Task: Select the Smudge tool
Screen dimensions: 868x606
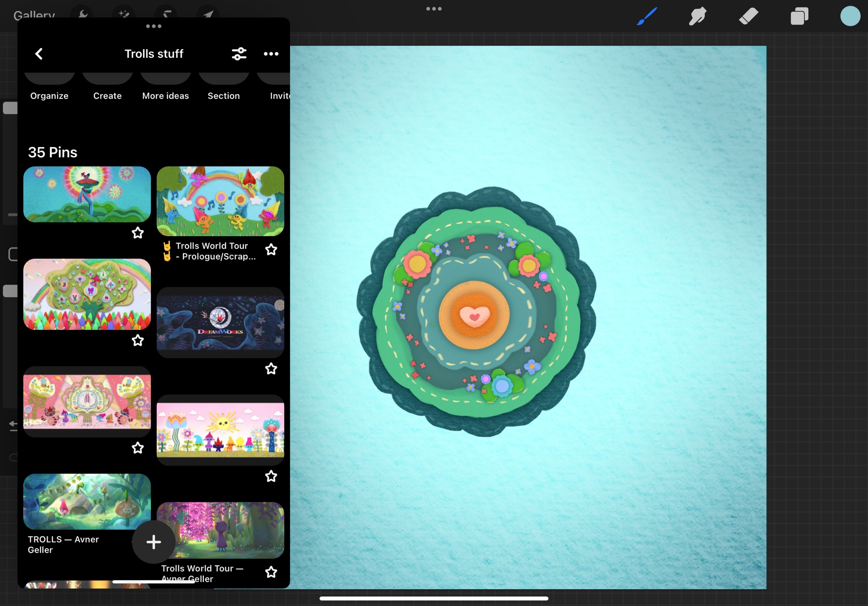Action: click(697, 16)
